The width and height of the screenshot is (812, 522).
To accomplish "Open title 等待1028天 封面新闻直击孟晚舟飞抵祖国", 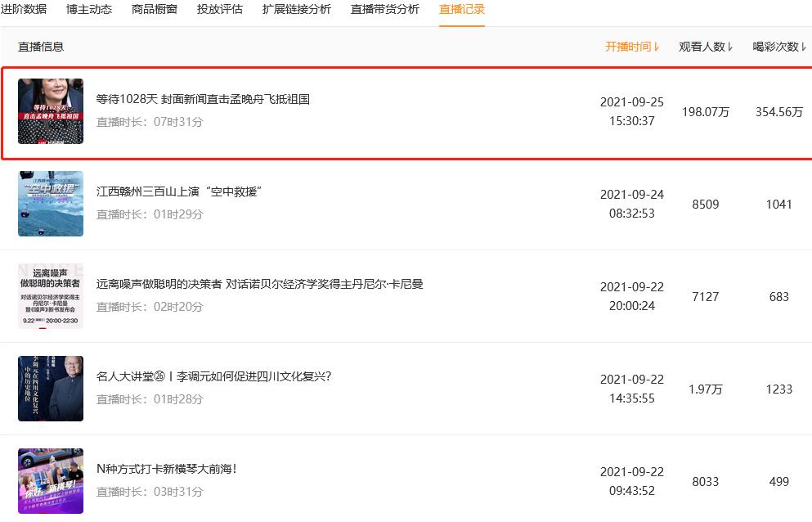I will pos(203,99).
